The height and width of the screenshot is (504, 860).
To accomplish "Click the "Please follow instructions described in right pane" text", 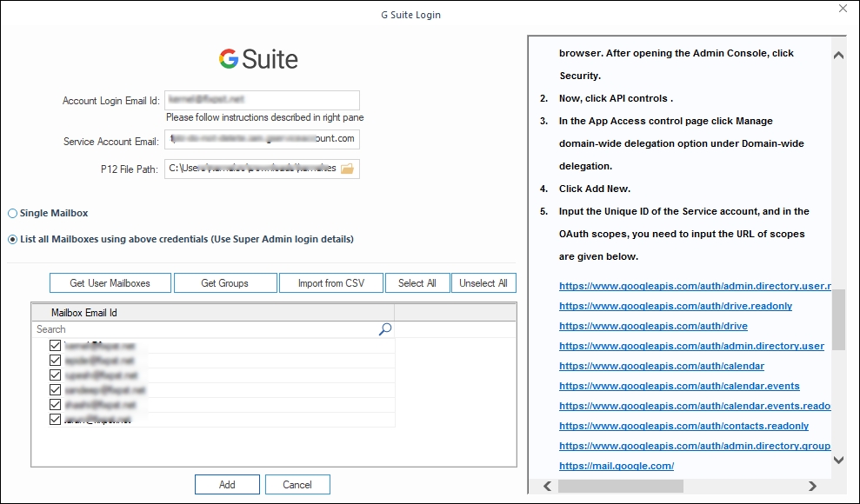I will (265, 118).
